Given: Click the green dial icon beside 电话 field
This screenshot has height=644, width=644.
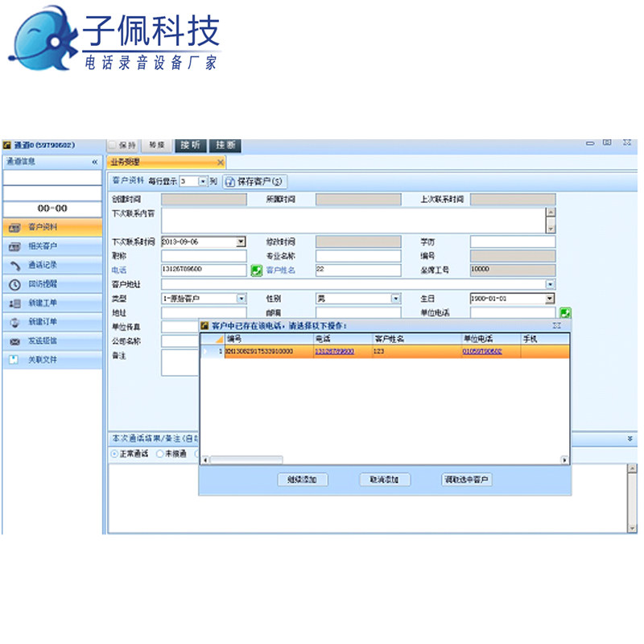Looking at the screenshot, I should point(256,270).
